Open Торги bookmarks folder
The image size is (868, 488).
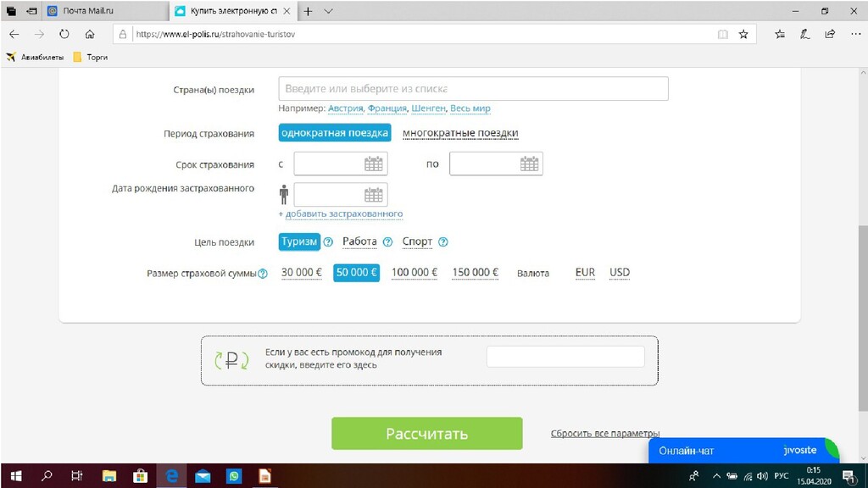(90, 57)
